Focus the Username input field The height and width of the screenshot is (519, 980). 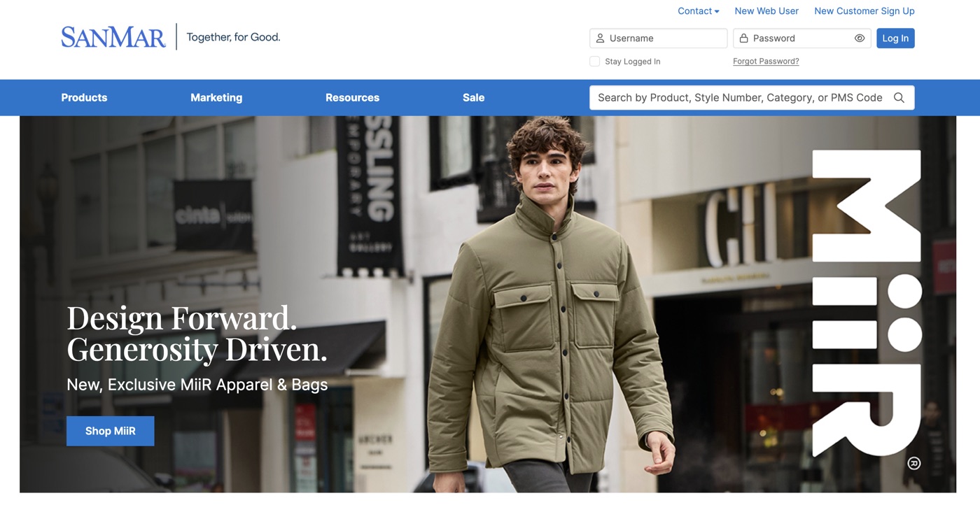(x=658, y=38)
